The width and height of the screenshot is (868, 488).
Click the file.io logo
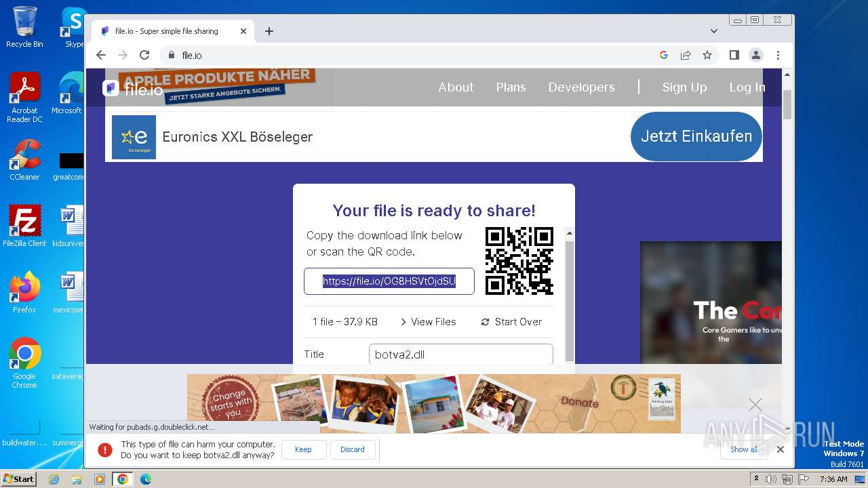click(133, 89)
